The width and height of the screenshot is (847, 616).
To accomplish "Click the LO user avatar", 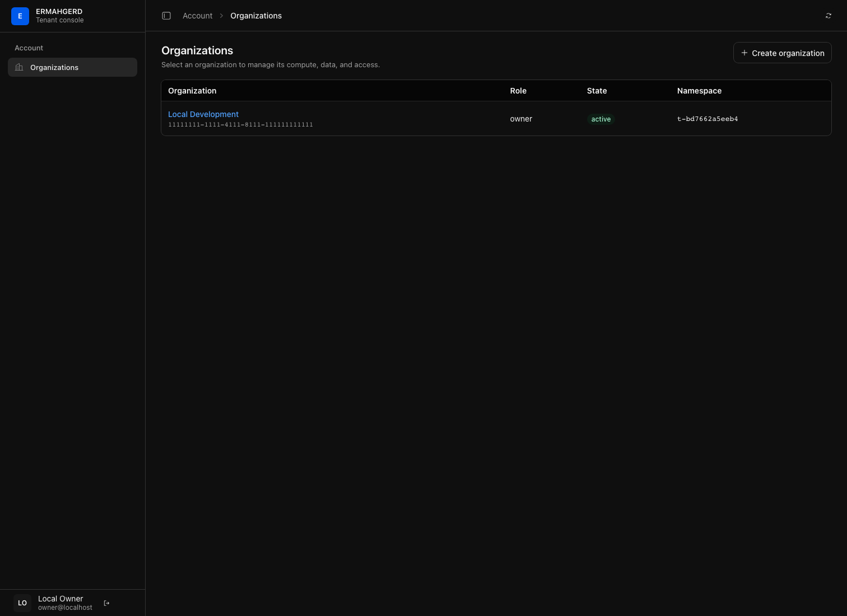I will pos(22,603).
